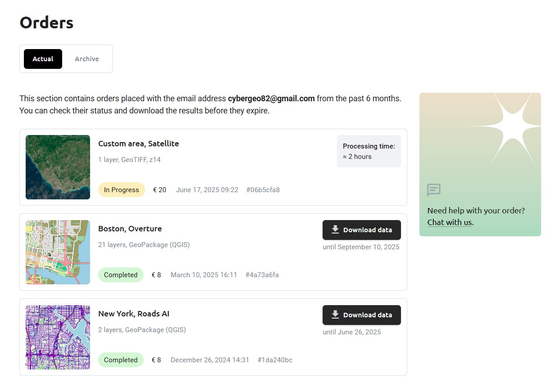Click the Processing time info box
The image size is (560, 392).
tap(369, 151)
